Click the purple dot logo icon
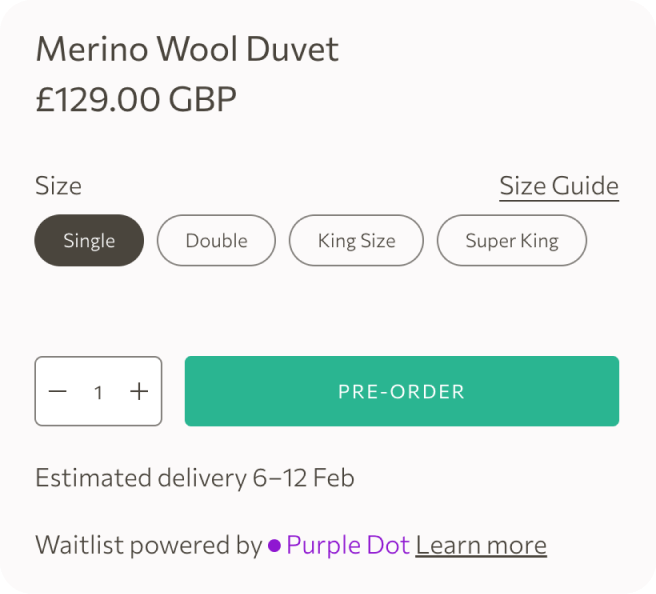The height and width of the screenshot is (594, 656). (274, 546)
